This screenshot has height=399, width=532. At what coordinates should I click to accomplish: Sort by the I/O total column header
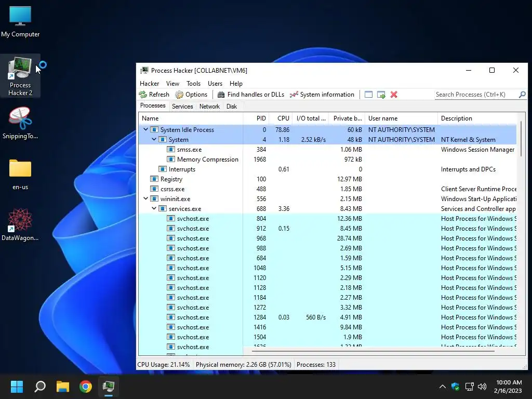[x=311, y=118]
